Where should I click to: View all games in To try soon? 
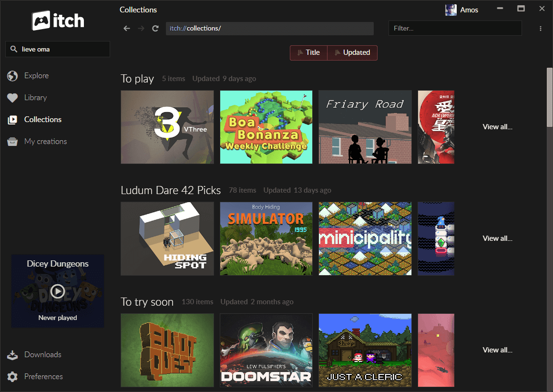[497, 350]
